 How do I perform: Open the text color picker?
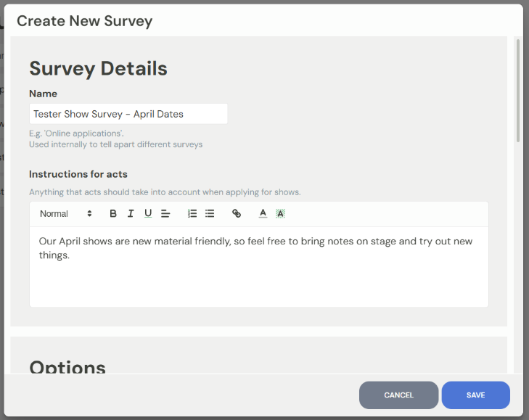click(263, 213)
